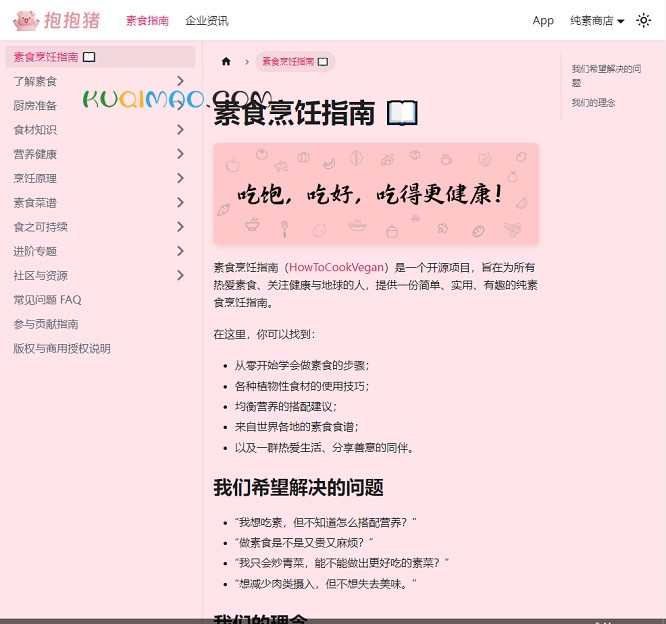Expand the 食材知识 chevron
Viewport: 666px width, 624px height.
pos(181,130)
